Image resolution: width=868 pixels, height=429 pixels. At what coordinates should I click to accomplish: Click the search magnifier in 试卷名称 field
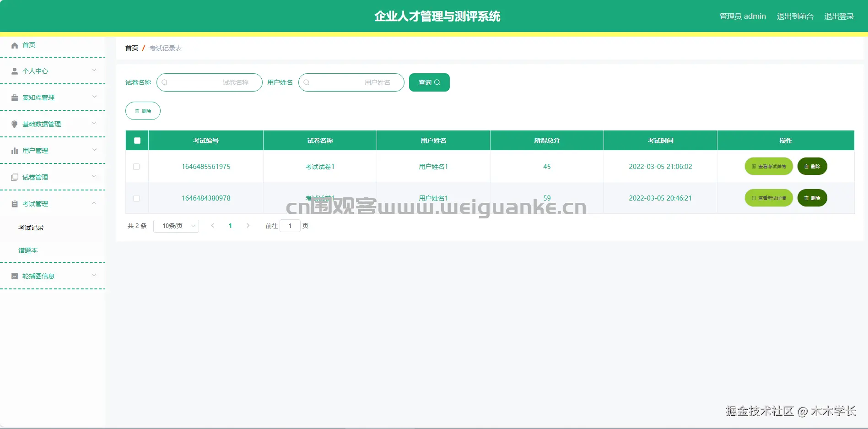pos(164,82)
